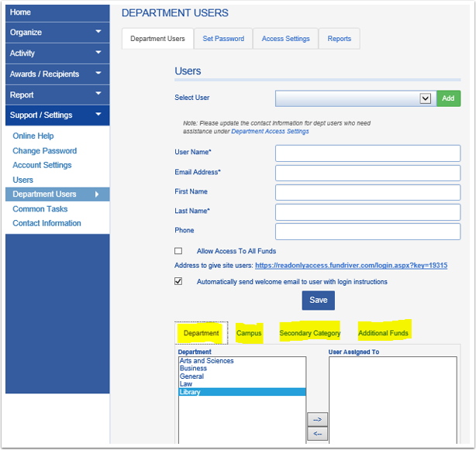Expand the Report menu arrow
The height and width of the screenshot is (450, 476).
click(x=98, y=94)
